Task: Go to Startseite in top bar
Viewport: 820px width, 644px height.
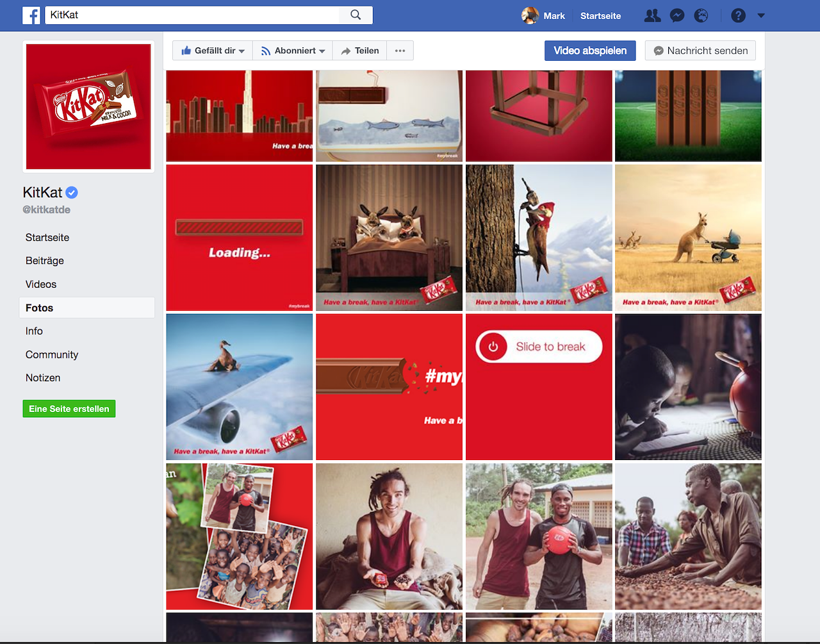Action: tap(600, 16)
